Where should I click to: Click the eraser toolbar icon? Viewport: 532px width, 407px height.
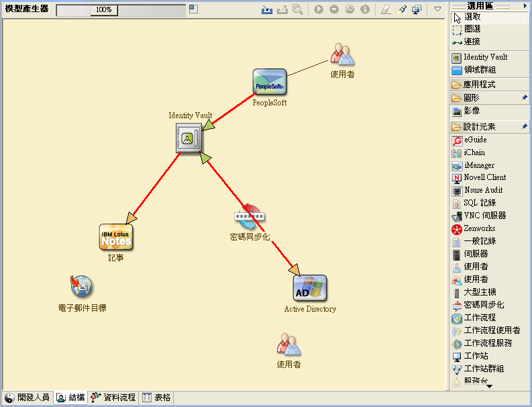[386, 9]
